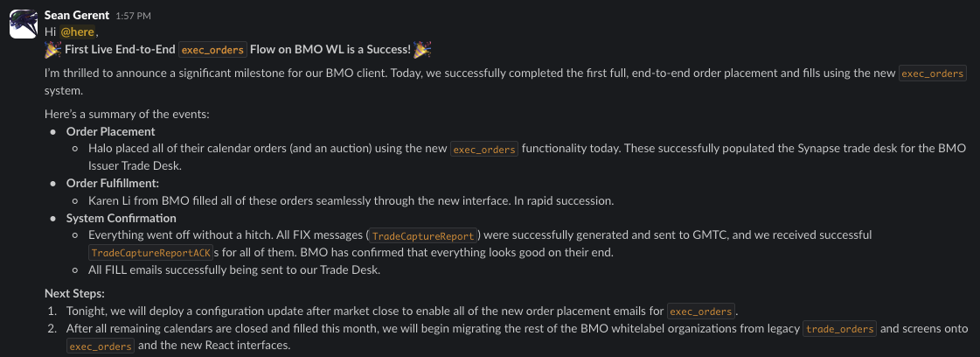Click the "Order Placement" bold heading
This screenshot has height=357, width=980.
tap(110, 131)
